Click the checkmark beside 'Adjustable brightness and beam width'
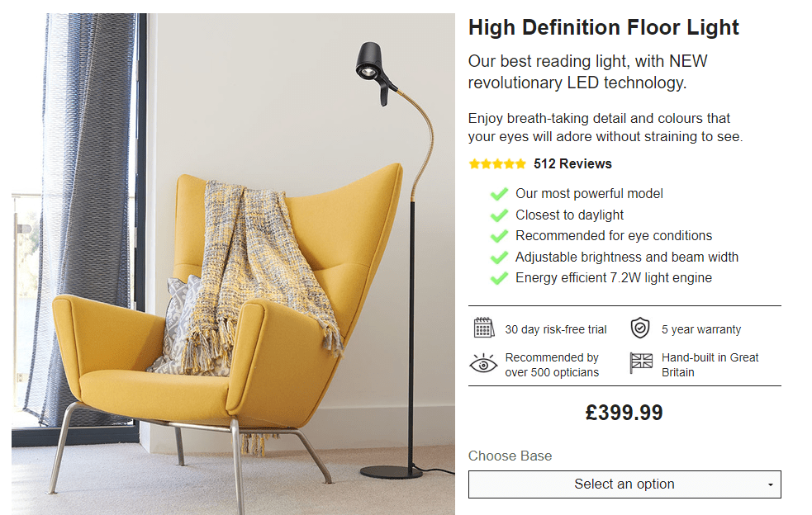The image size is (812, 515). [499, 257]
